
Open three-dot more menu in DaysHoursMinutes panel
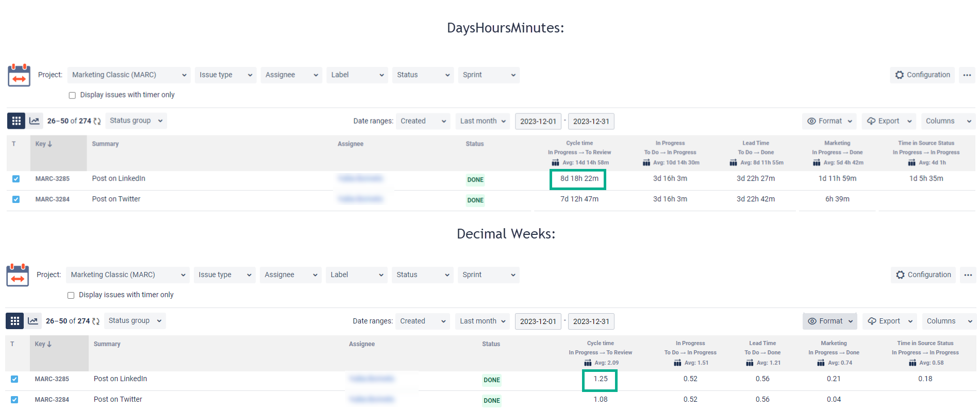[x=967, y=75]
